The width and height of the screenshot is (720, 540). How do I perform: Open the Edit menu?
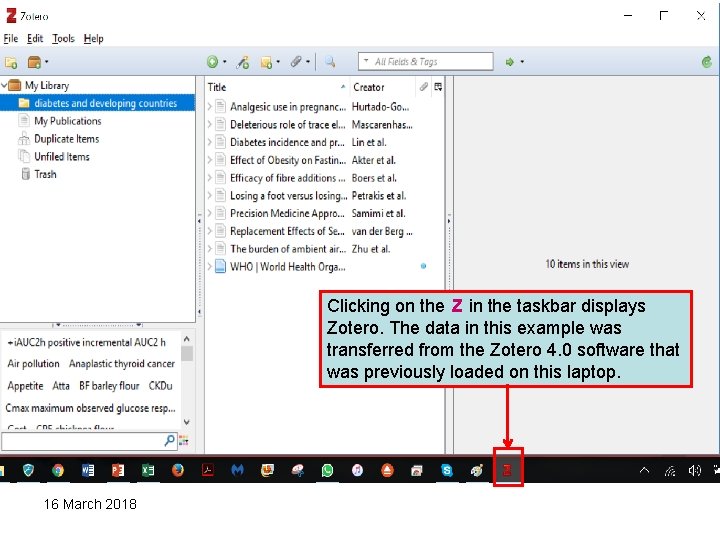click(35, 39)
